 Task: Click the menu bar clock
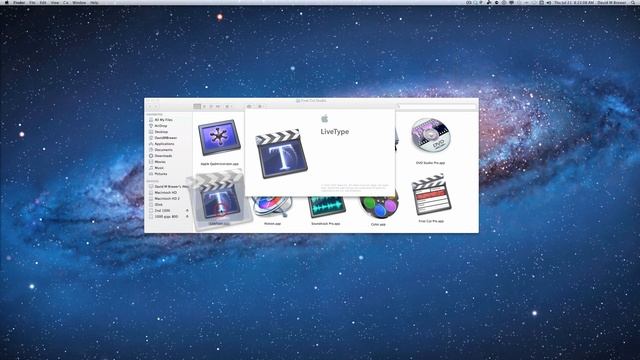pos(573,2)
